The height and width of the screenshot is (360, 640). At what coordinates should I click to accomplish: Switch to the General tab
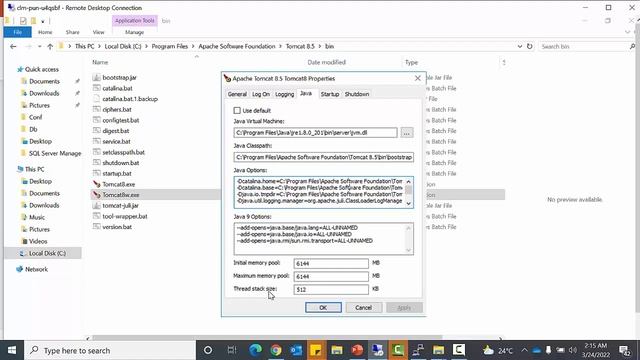[x=237, y=94]
